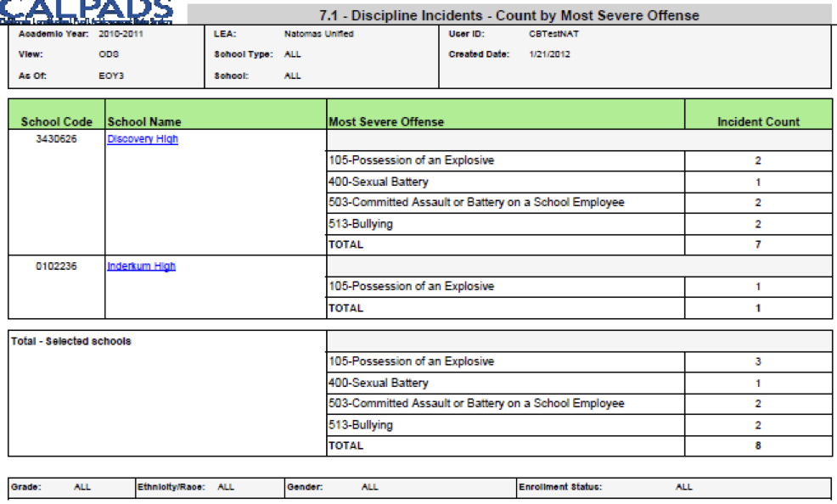837x504 pixels.
Task: Click the Academic Year value 2010-2011
Action: click(121, 34)
